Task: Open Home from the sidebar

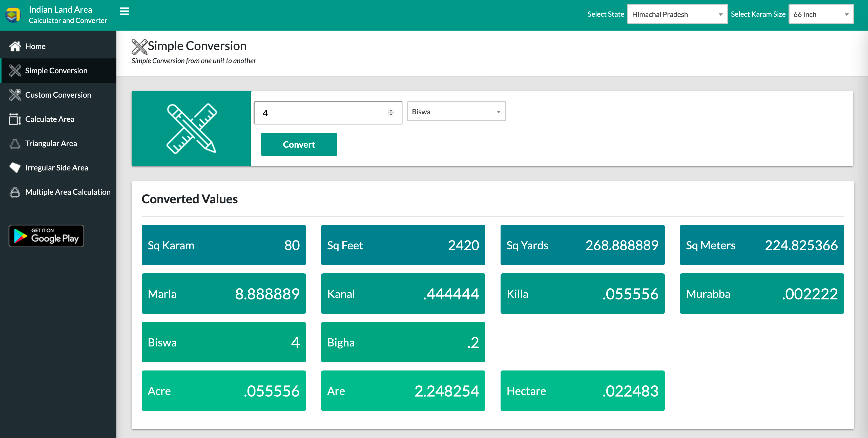Action: [x=58, y=46]
